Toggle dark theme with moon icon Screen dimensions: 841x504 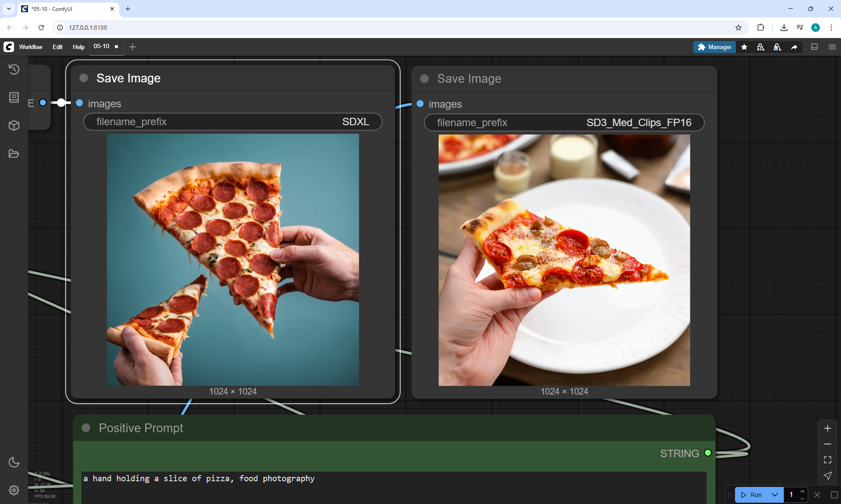point(14,462)
